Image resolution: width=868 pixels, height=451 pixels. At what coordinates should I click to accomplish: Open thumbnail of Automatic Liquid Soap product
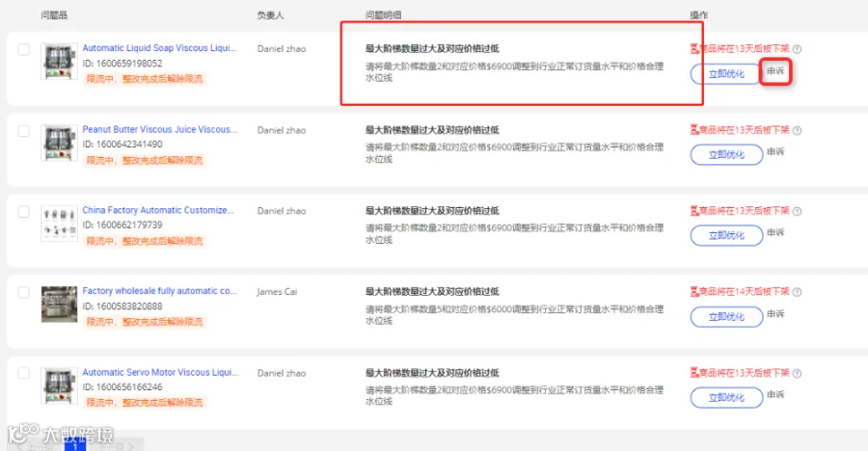59,62
